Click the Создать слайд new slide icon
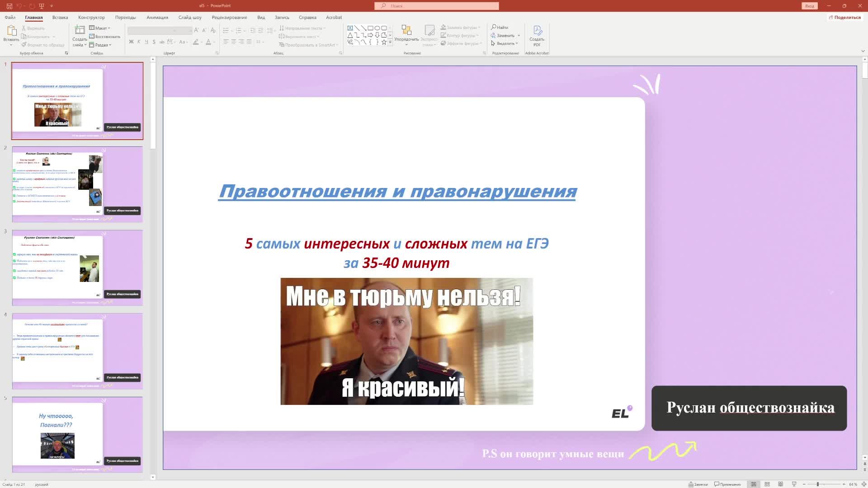 coord(80,30)
